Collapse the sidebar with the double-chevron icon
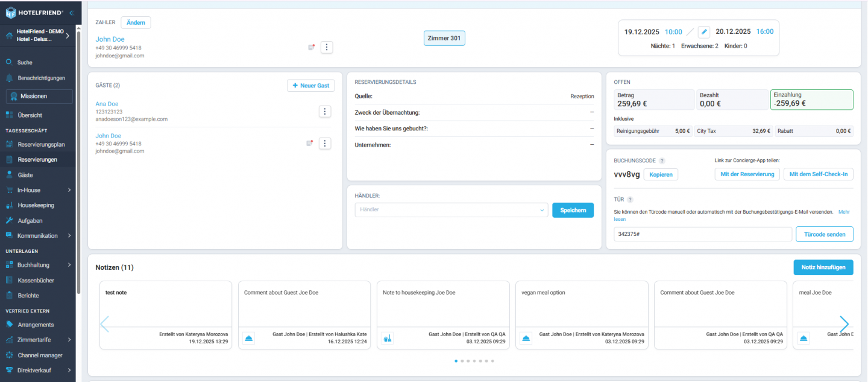The image size is (868, 382). [71, 13]
